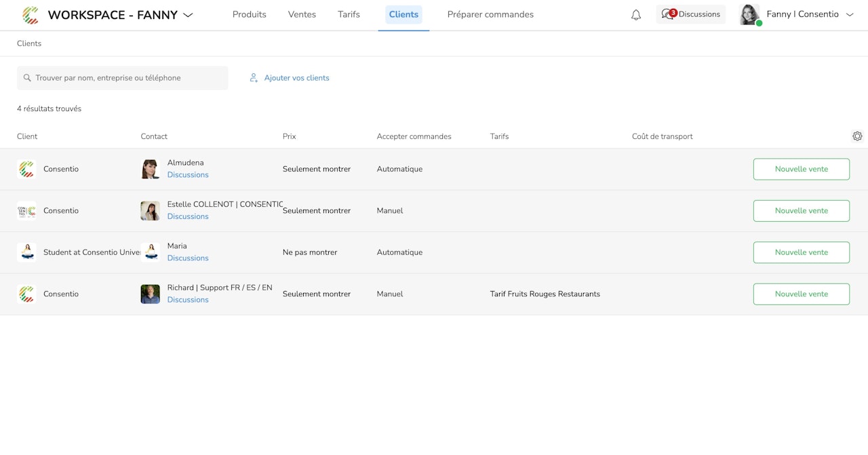
Task: Start Nouvelle vente for Maria
Action: pyautogui.click(x=802, y=252)
